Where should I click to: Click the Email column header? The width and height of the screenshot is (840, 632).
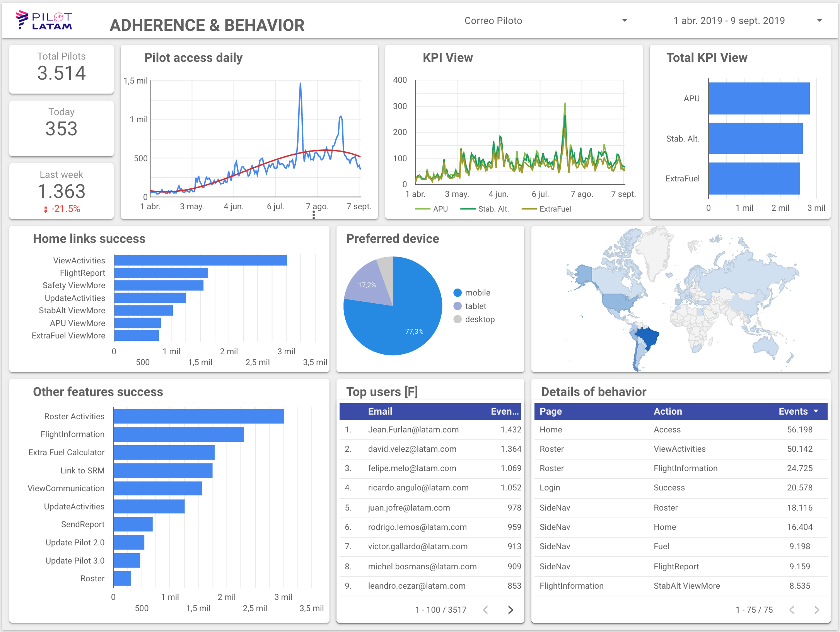point(380,411)
